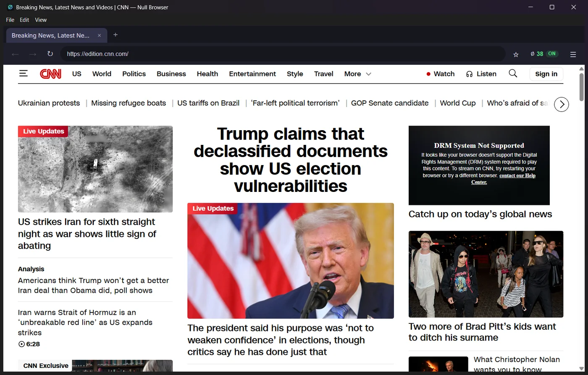
Task: Open Trump declassified documents main headline
Action: (x=291, y=160)
